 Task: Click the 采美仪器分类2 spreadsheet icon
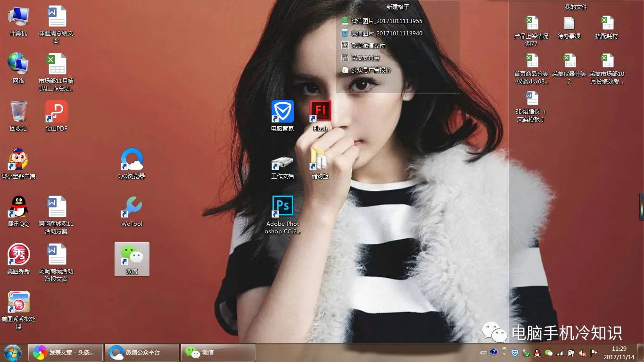point(569,69)
